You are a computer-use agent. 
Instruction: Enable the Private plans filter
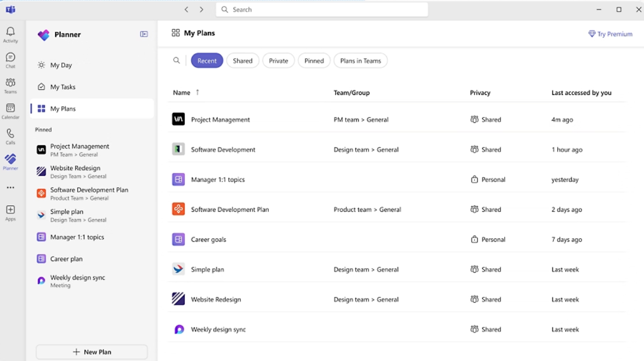tap(278, 60)
